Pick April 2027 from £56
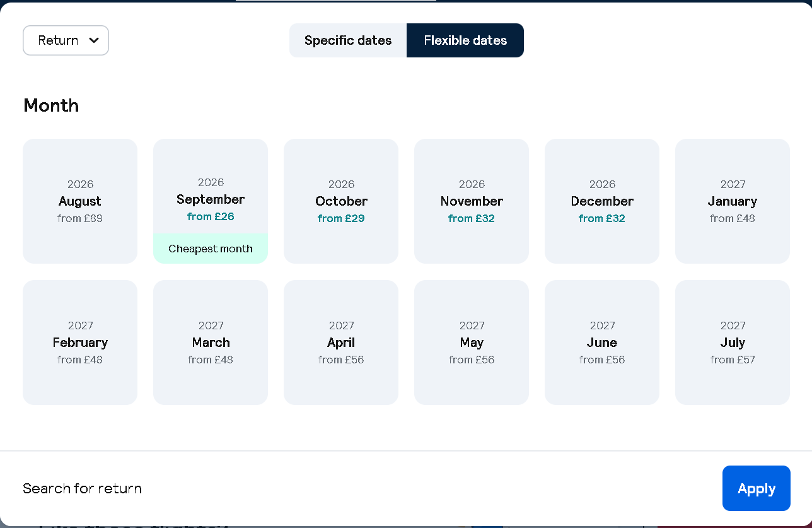This screenshot has height=528, width=812. 341,343
